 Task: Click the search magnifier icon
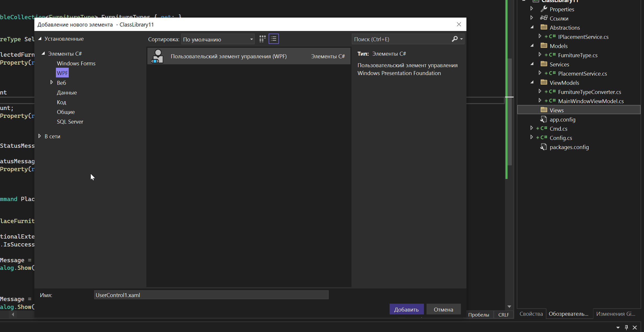coord(455,39)
